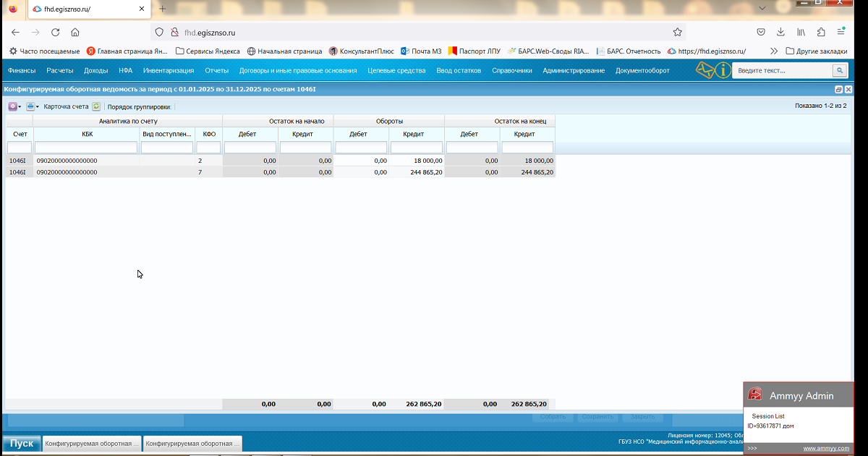Open the envelope messages icon
868x456 pixels.
point(705,70)
